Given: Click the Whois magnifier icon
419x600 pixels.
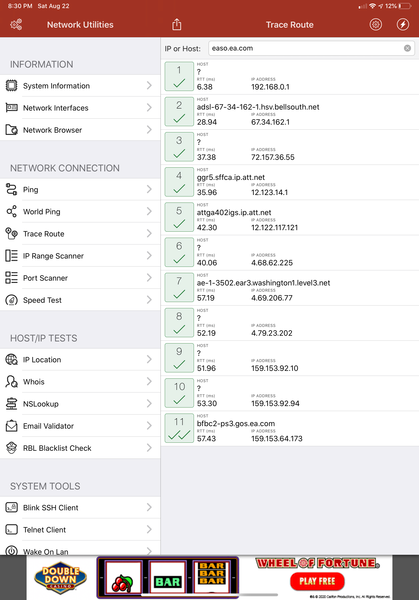Looking at the screenshot, I should [x=11, y=382].
